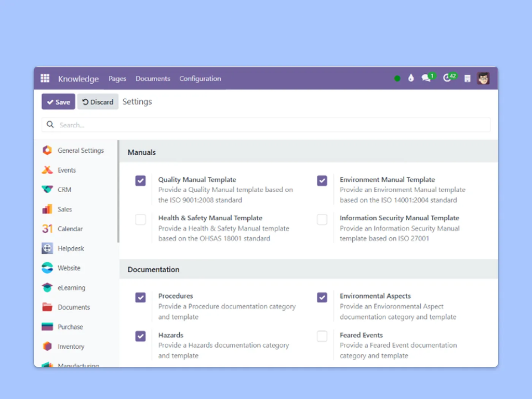Enable Health & Safety Manual Template checkbox
The height and width of the screenshot is (399, 532).
tap(140, 219)
